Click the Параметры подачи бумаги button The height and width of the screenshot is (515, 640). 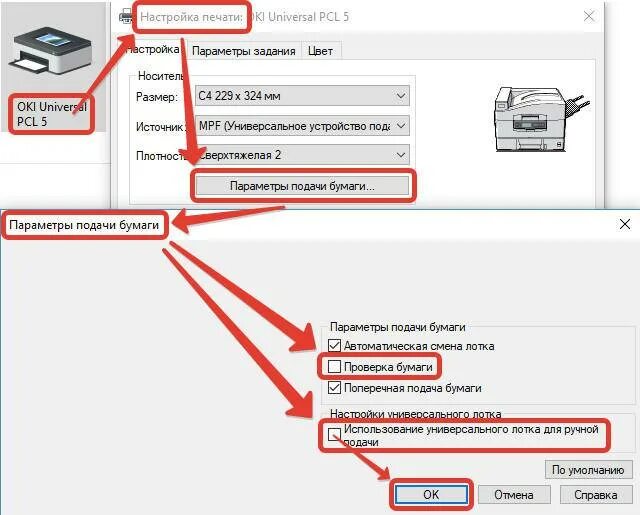tap(302, 186)
